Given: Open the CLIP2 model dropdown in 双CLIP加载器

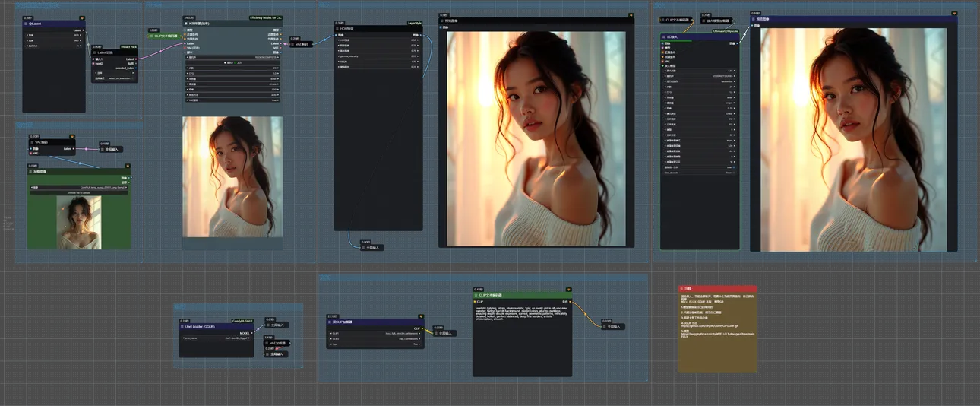Looking at the screenshot, I should (x=375, y=338).
